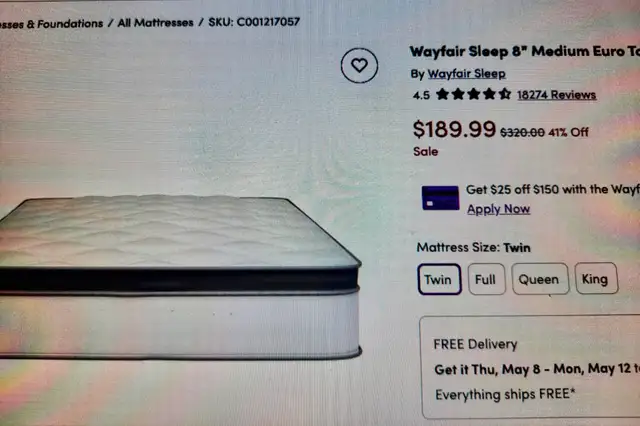Click the Get $25 off $150 offer text
Viewport: 640px width, 426px height.
tap(553, 189)
